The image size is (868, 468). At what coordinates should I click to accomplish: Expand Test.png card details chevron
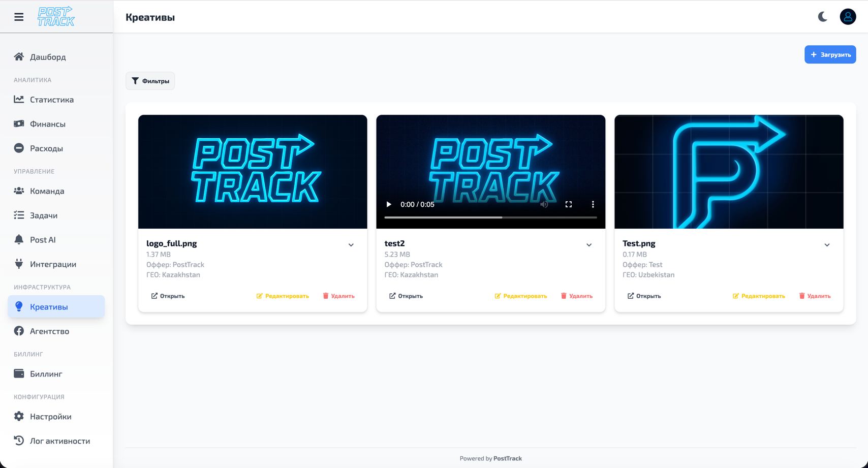827,245
